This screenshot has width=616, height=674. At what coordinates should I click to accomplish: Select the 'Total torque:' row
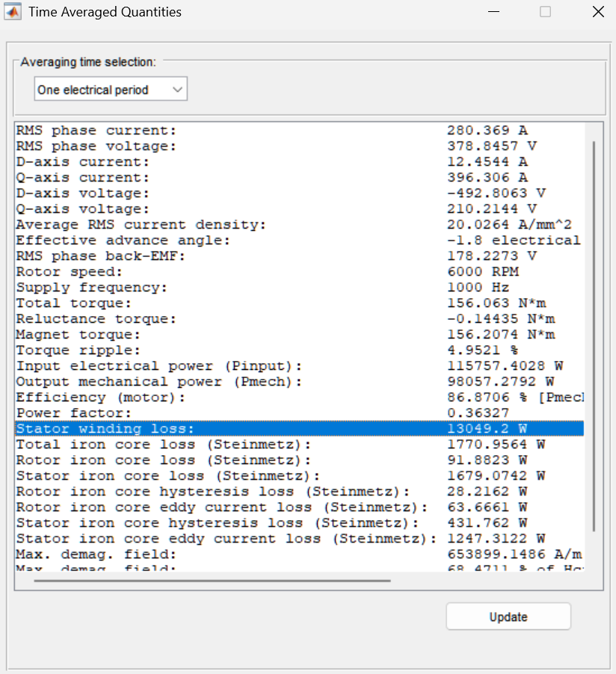(x=299, y=303)
